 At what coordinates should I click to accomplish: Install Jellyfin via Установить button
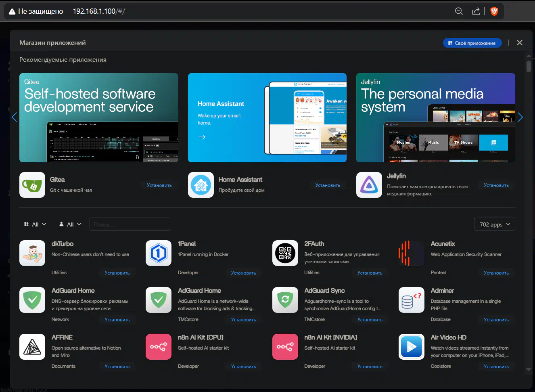[x=496, y=185]
